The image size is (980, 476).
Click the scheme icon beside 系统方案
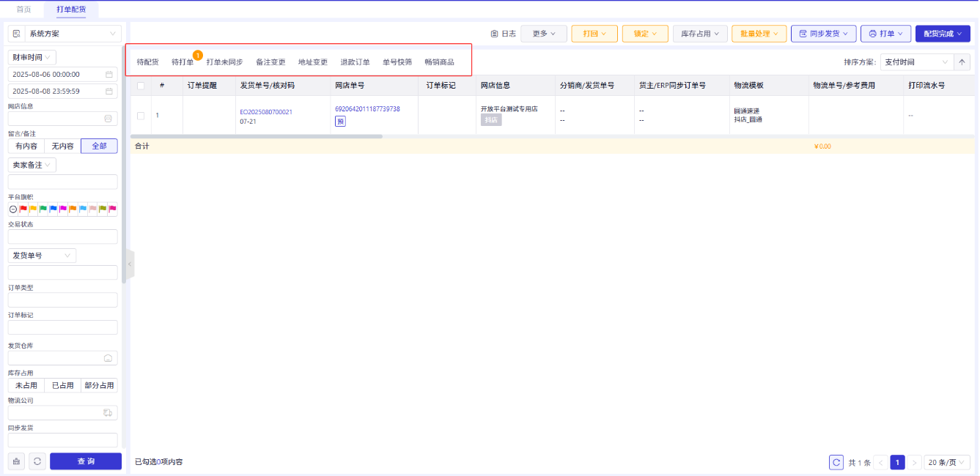click(x=17, y=34)
